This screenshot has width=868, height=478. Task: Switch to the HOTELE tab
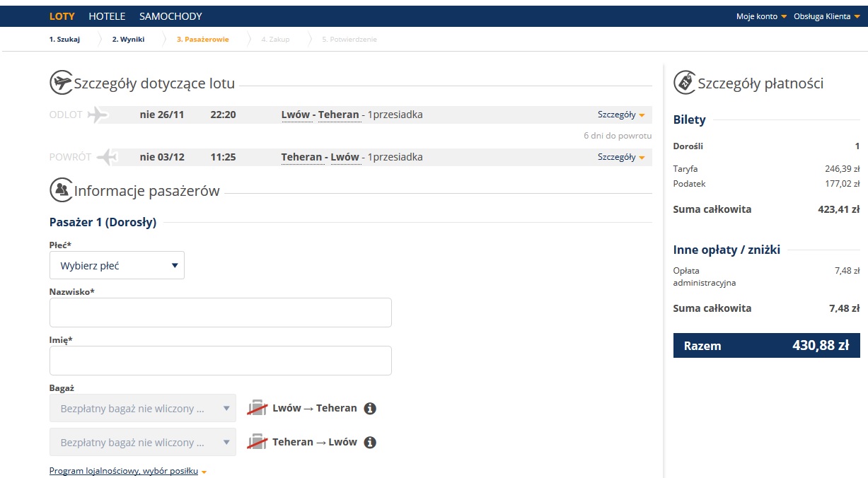click(107, 16)
